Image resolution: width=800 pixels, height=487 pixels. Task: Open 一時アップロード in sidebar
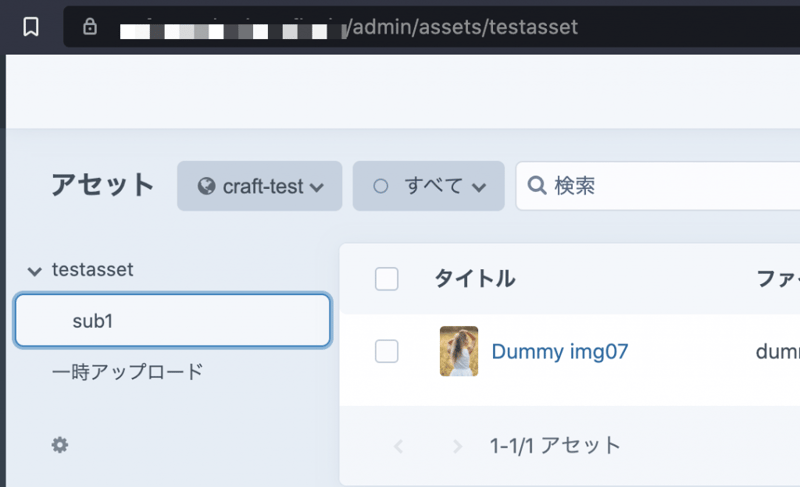(127, 372)
